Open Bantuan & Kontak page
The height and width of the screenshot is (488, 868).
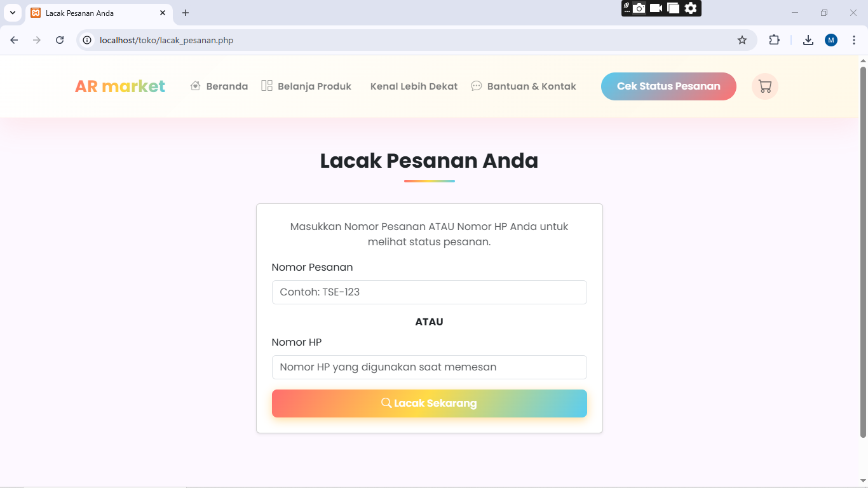[524, 86]
